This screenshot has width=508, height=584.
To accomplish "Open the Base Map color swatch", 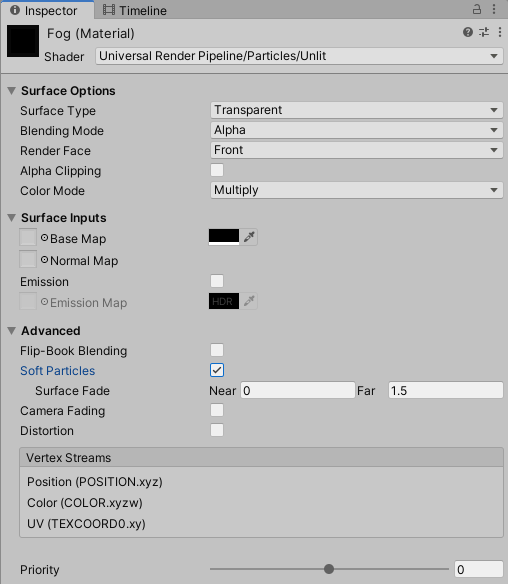I will click(x=224, y=237).
